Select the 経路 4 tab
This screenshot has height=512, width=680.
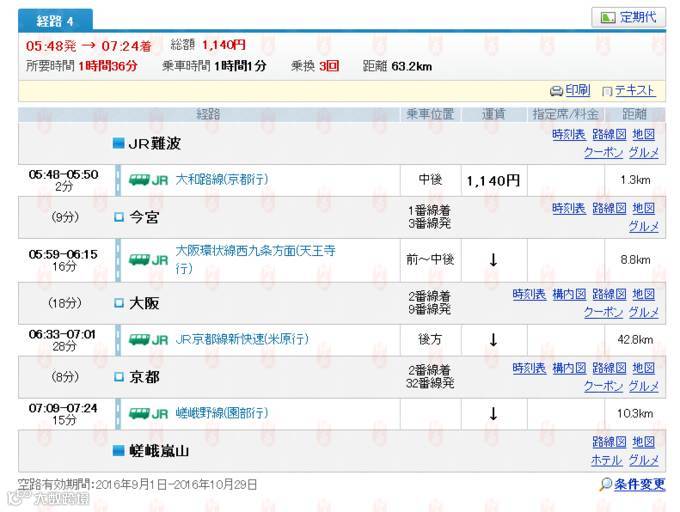click(55, 20)
